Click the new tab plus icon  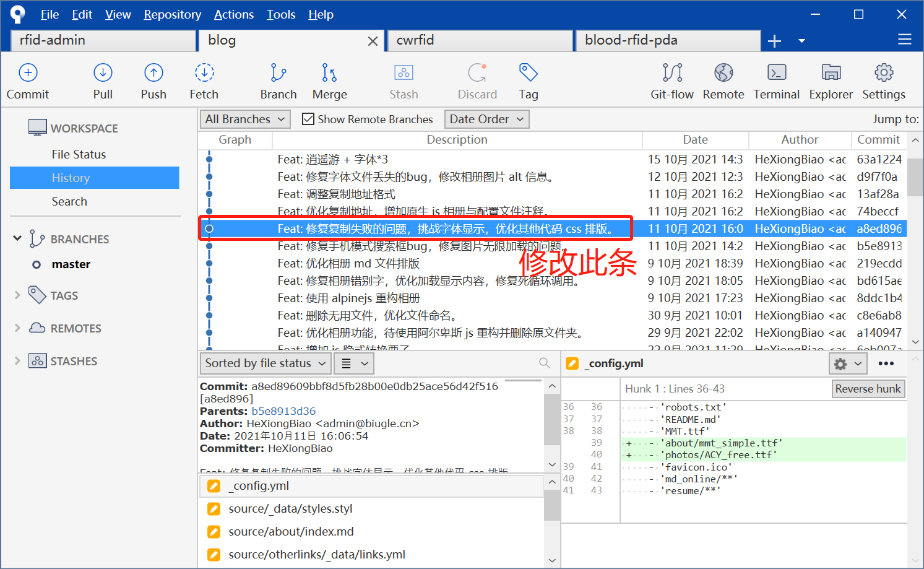click(774, 41)
